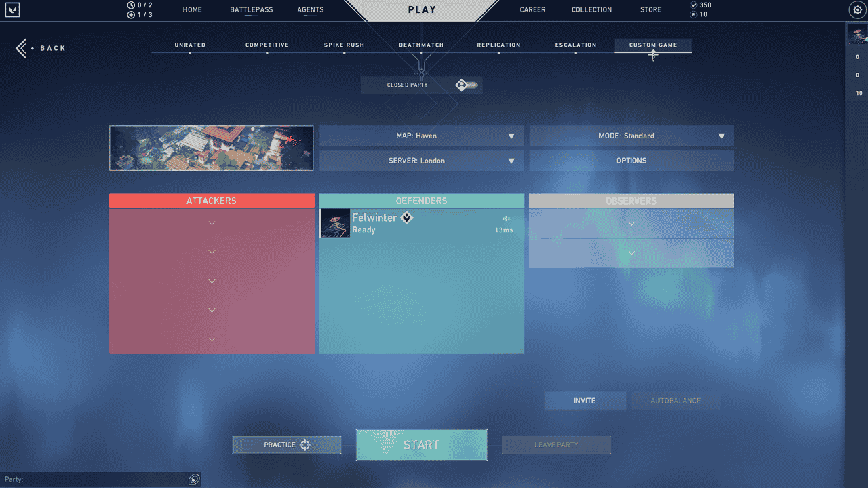Select the ESCALATION mode tab
The height and width of the screenshot is (488, 868).
point(576,45)
